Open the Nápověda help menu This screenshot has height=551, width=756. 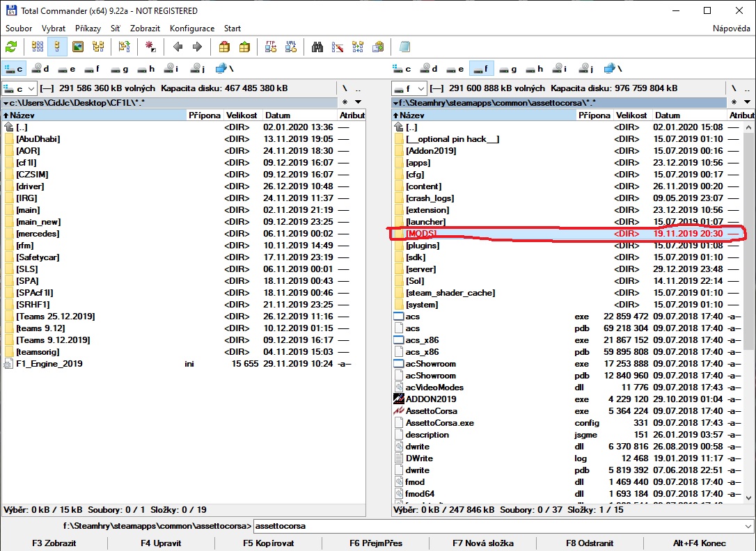click(732, 29)
